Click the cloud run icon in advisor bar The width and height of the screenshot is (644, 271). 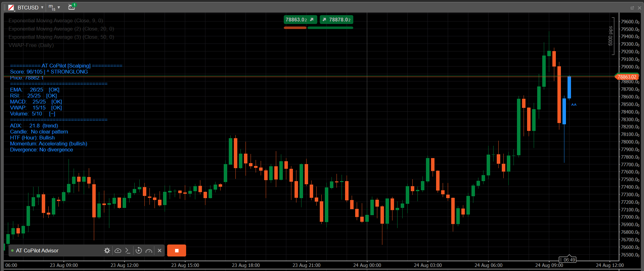click(118, 250)
